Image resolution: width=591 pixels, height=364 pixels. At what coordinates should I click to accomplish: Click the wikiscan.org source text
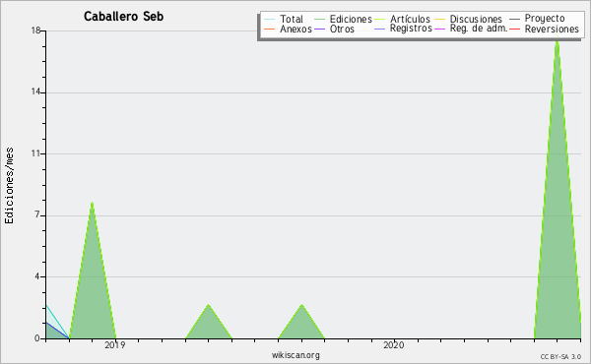295,355
